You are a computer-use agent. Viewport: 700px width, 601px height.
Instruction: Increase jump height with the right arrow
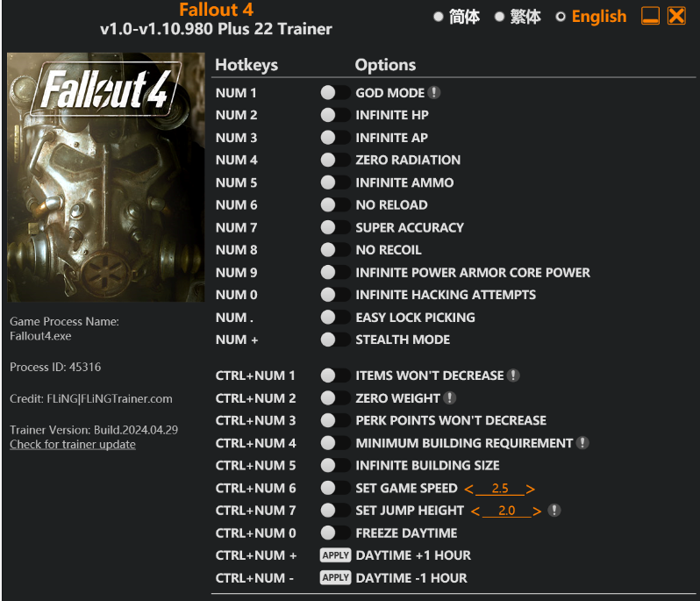pyautogui.click(x=537, y=512)
